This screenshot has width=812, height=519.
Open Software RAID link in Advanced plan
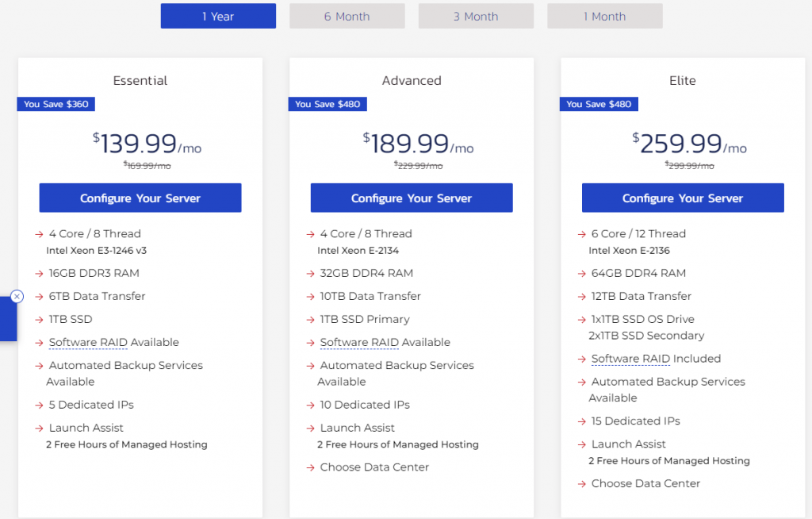[359, 343]
